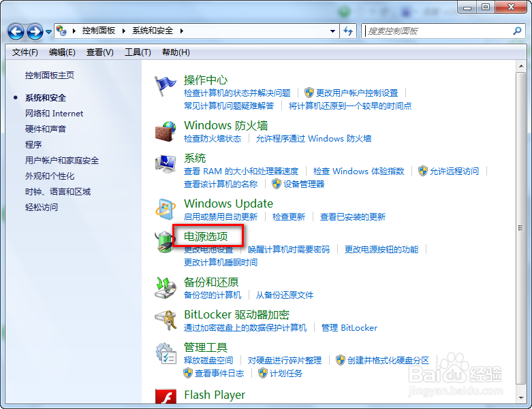Click 创建并格式化硬盘分区 link
The height and width of the screenshot is (409, 532).
(x=388, y=360)
